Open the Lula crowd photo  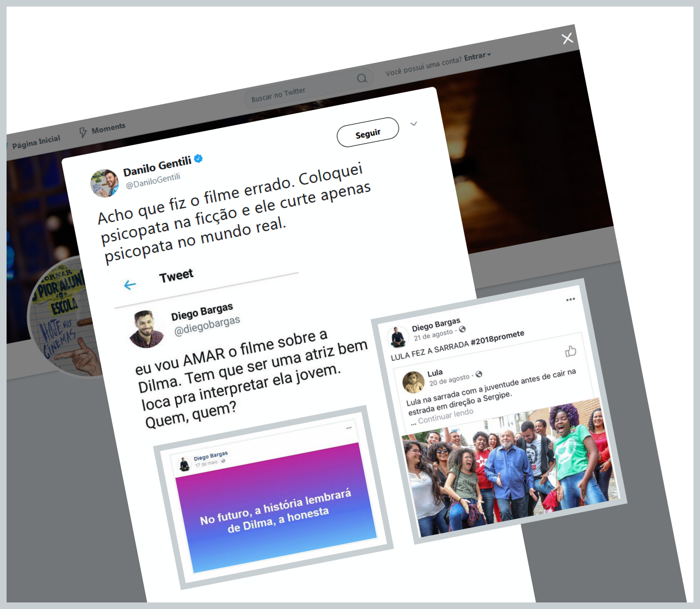[x=511, y=468]
